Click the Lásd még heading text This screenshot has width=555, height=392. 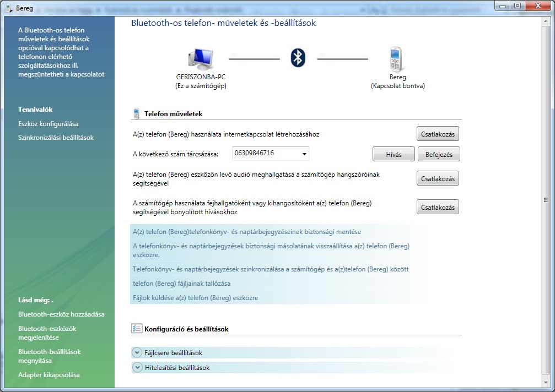[35, 300]
